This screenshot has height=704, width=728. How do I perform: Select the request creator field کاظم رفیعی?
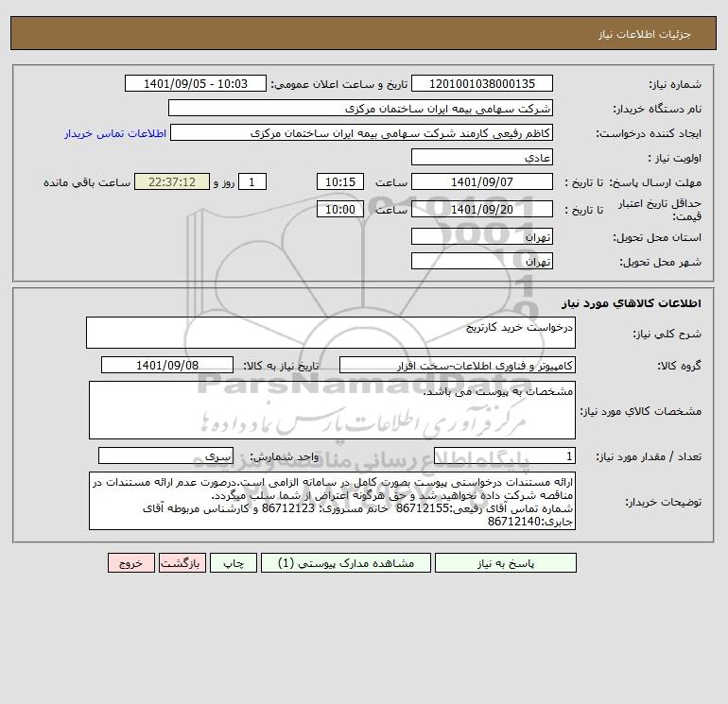(x=361, y=132)
